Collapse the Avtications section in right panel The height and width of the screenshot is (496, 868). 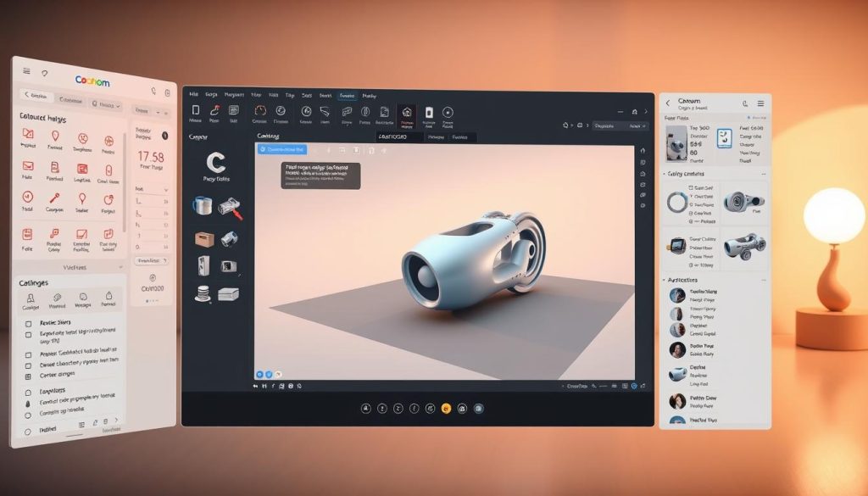click(x=665, y=280)
